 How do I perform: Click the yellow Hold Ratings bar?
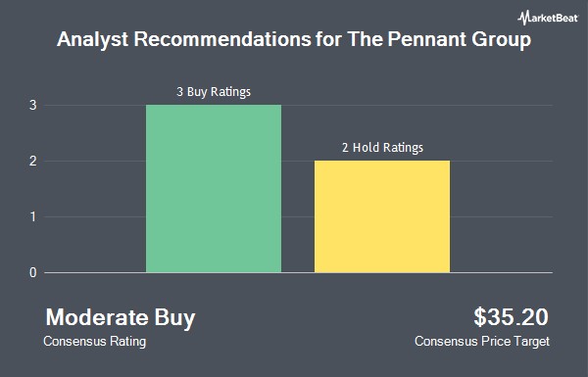click(x=382, y=216)
